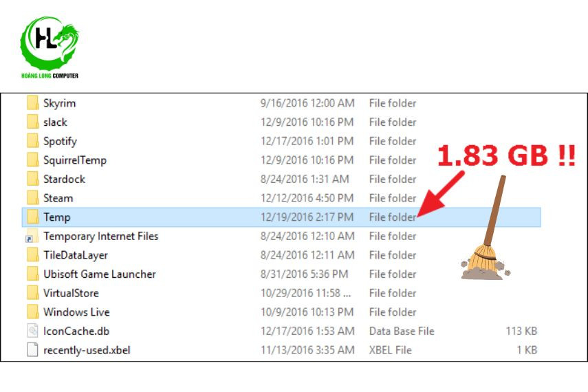The width and height of the screenshot is (588, 392).
Task: Click date 8/24/2016 12:10 AM
Action: pyautogui.click(x=307, y=237)
